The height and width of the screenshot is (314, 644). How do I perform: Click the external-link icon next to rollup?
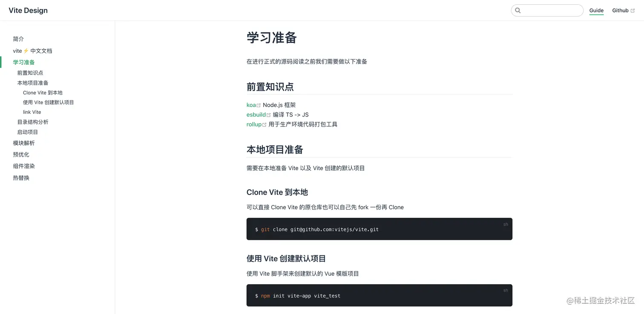pos(264,125)
